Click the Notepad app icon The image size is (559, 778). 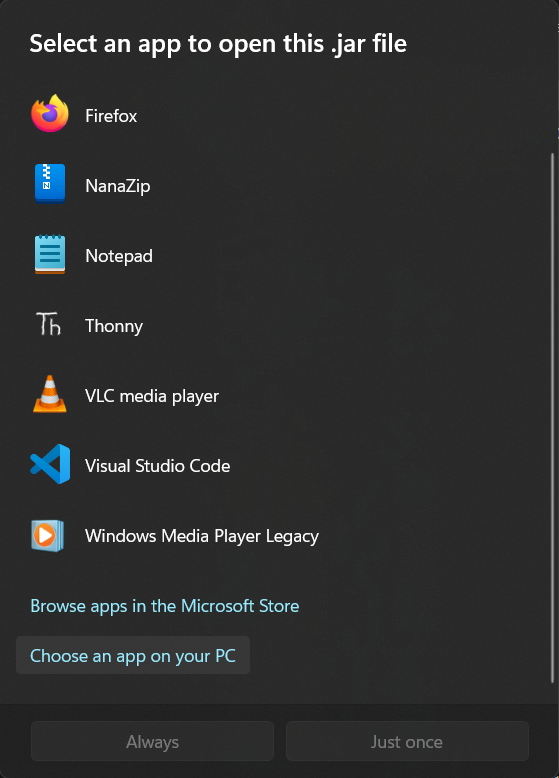point(50,254)
